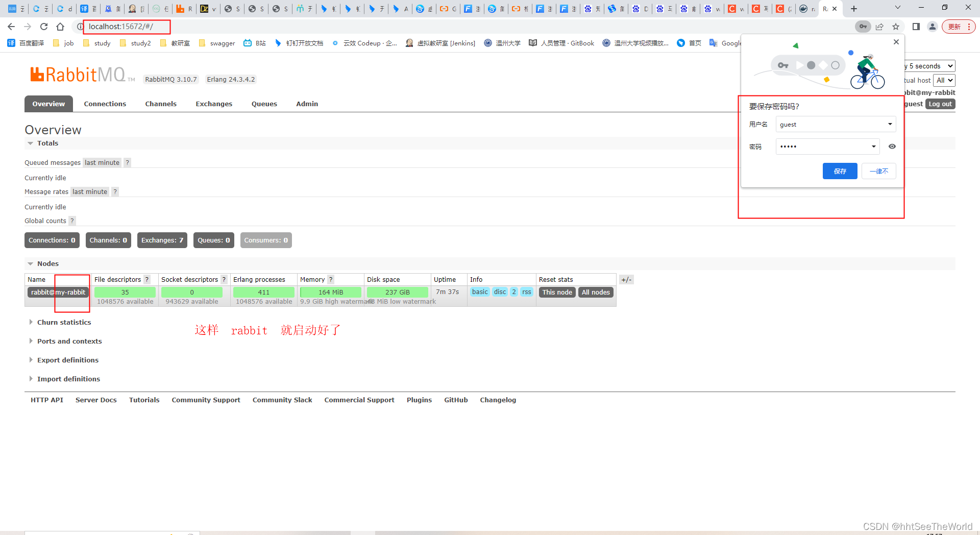Viewport: 980px width, 535px height.
Task: Switch to the Channels tab
Action: tap(161, 104)
